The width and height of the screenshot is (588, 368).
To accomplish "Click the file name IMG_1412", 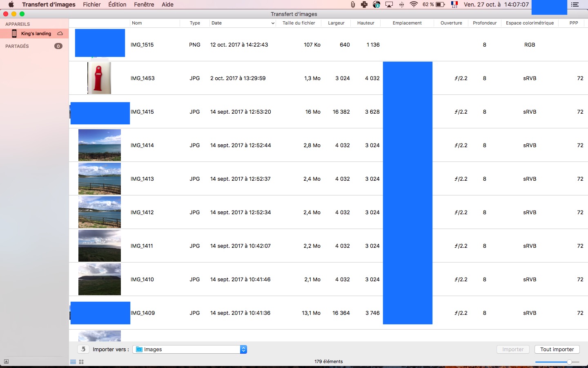I will [x=142, y=213].
